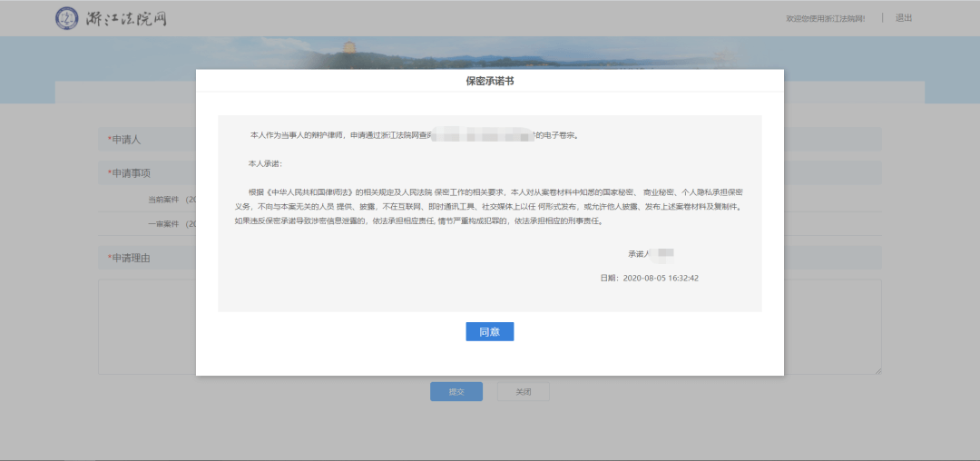Click the 承诺人 signature line

click(651, 253)
